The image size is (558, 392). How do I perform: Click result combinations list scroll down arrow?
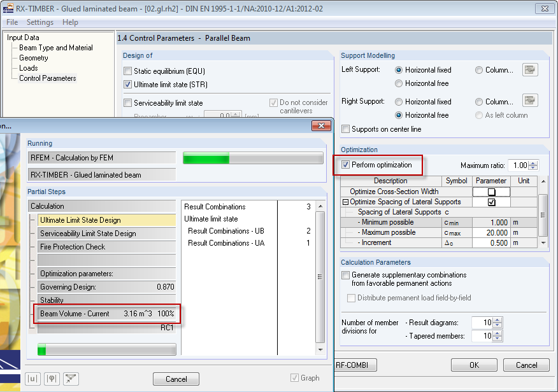click(320, 350)
